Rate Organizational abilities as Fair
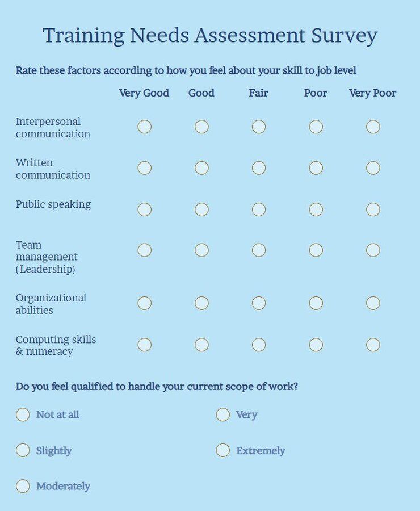This screenshot has height=511, width=420. 259,303
